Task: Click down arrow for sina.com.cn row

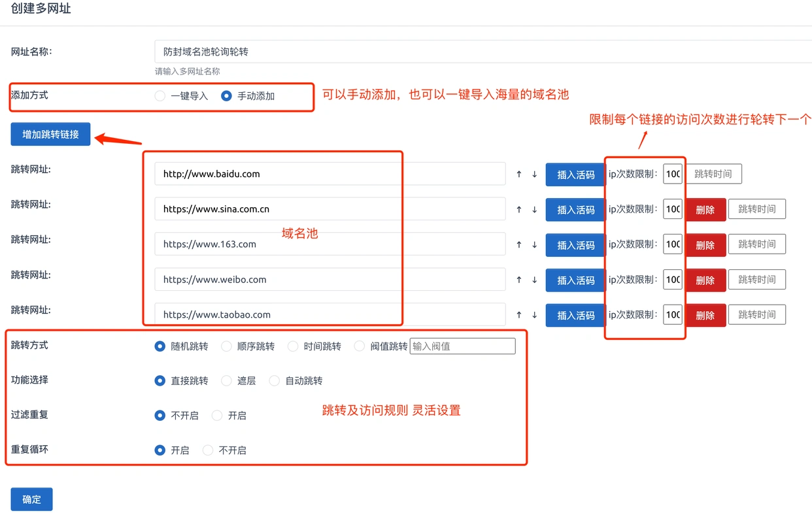Action: click(534, 210)
